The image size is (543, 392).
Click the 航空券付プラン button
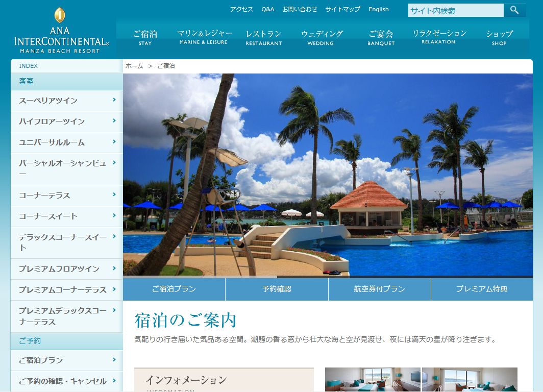click(x=380, y=289)
